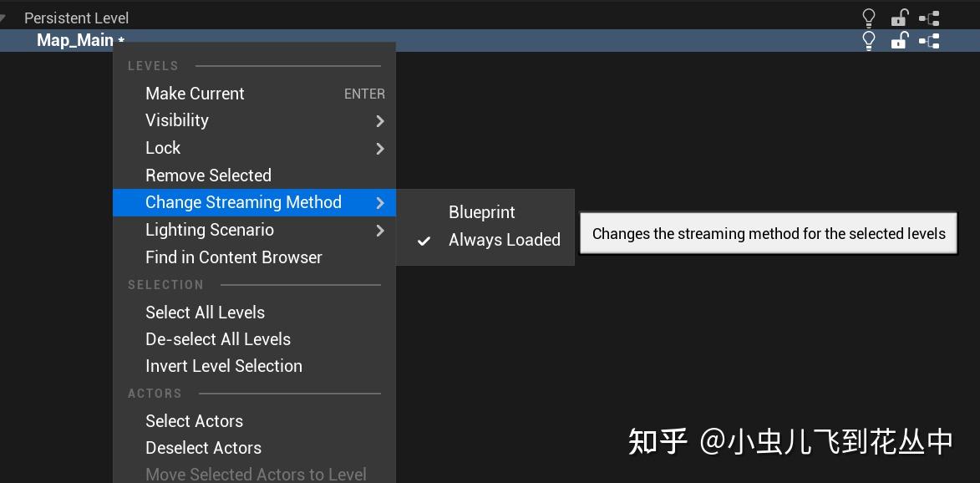This screenshot has height=483, width=980.
Task: Enable the Blueprint streaming method
Action: (482, 212)
